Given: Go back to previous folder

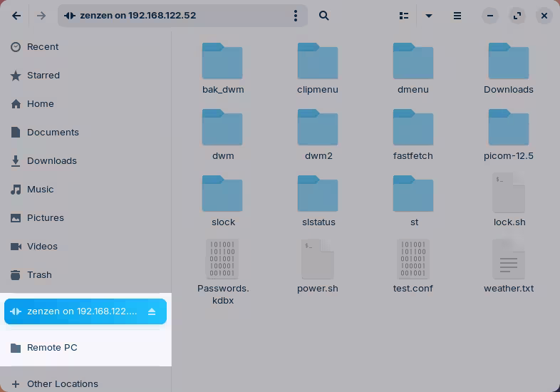Looking at the screenshot, I should pyautogui.click(x=16, y=16).
